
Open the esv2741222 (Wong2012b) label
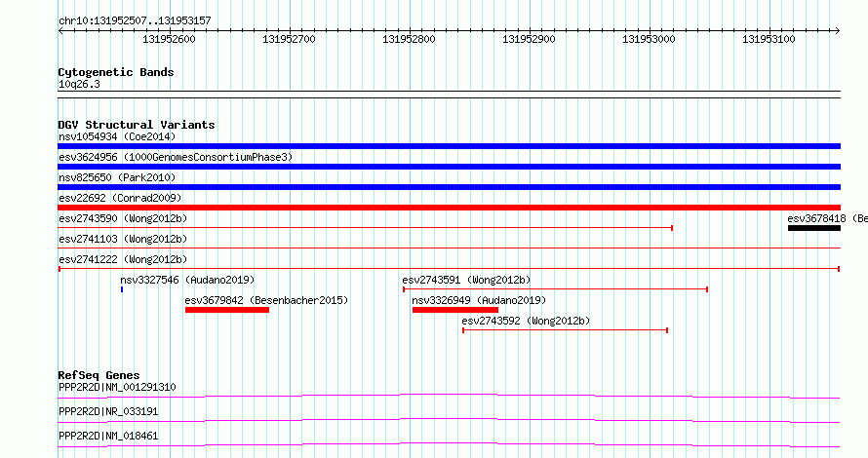click(x=123, y=259)
